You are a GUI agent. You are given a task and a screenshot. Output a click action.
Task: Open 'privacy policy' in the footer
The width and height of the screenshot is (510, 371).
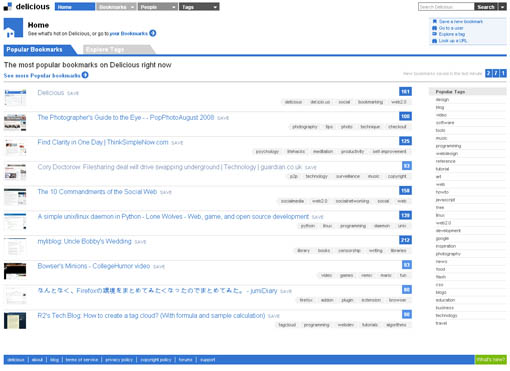(x=119, y=360)
